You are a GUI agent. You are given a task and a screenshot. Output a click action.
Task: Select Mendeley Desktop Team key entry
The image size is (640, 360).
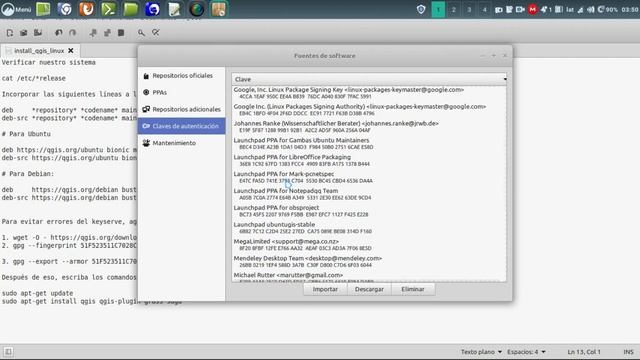369,261
